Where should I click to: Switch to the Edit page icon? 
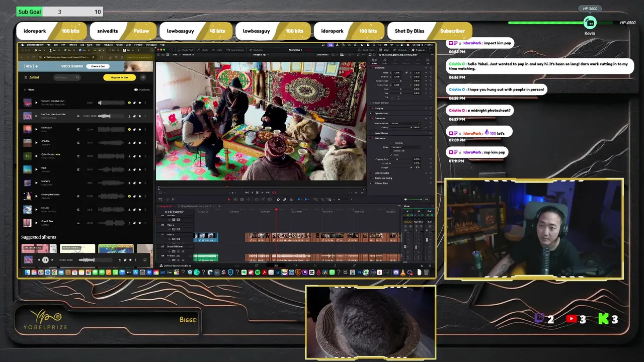[276, 265]
